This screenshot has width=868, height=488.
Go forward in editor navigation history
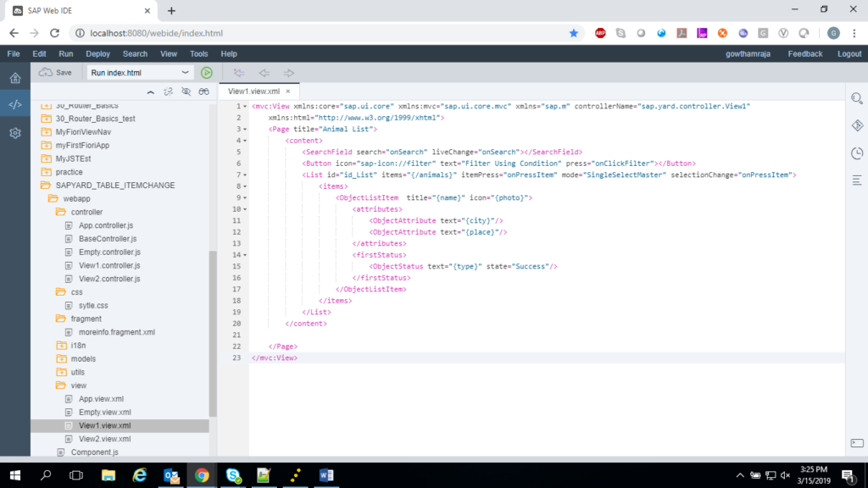(288, 73)
